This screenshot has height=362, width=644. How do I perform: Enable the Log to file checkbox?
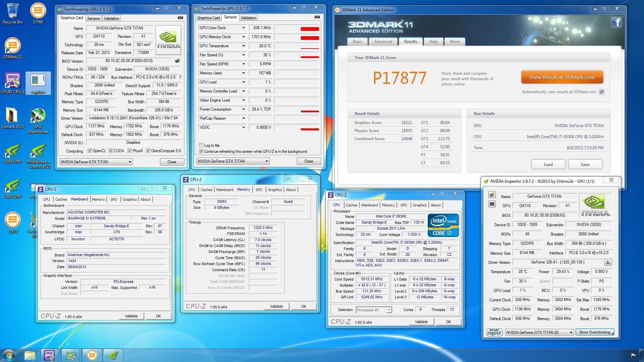(x=201, y=145)
